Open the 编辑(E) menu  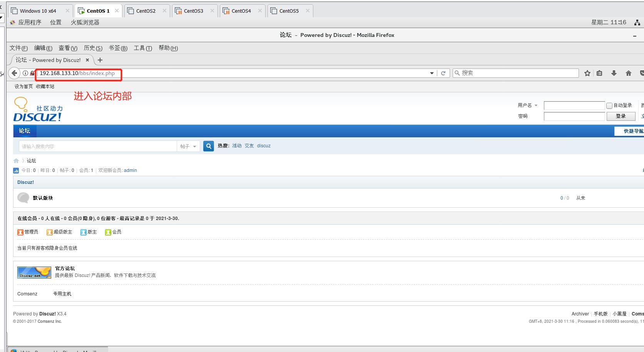tap(43, 48)
